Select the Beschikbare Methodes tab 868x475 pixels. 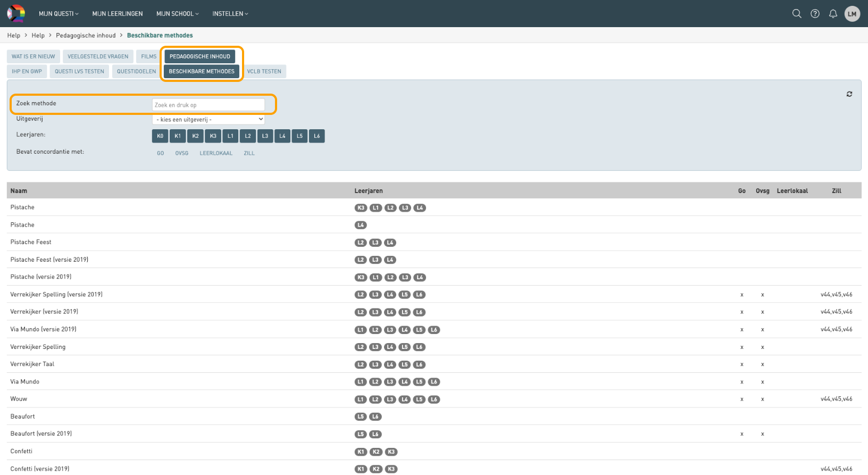tap(202, 71)
